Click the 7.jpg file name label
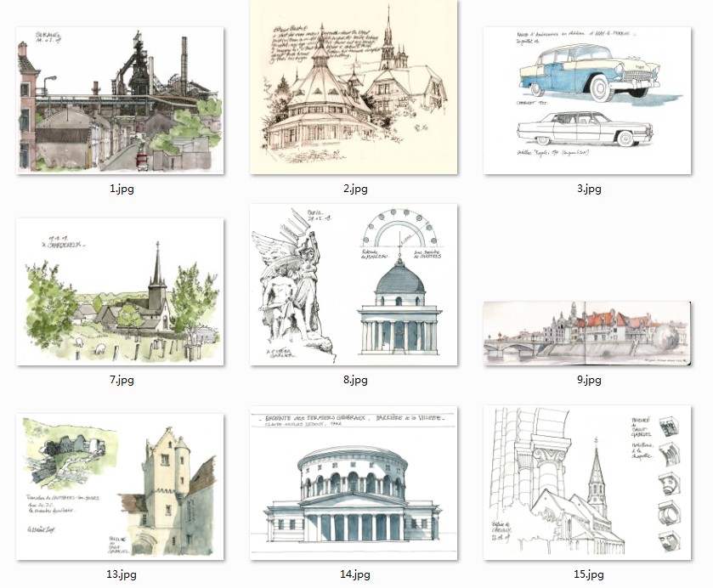The height and width of the screenshot is (588, 713). (x=121, y=380)
